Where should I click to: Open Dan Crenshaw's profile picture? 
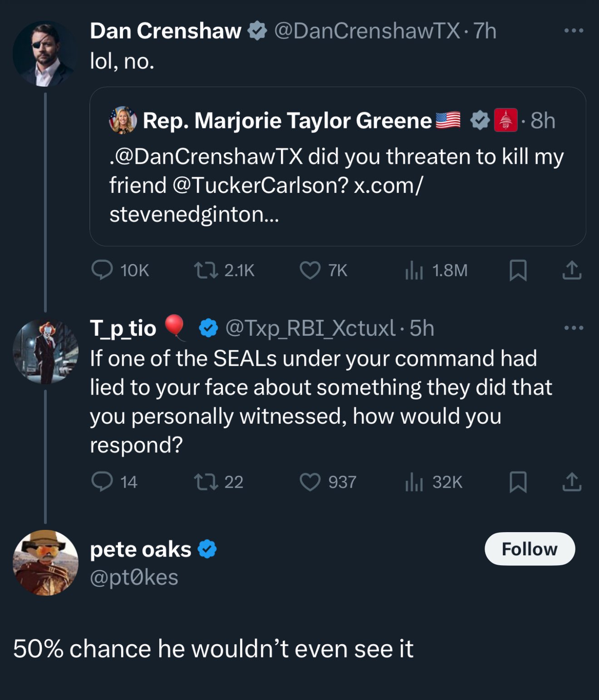click(45, 54)
